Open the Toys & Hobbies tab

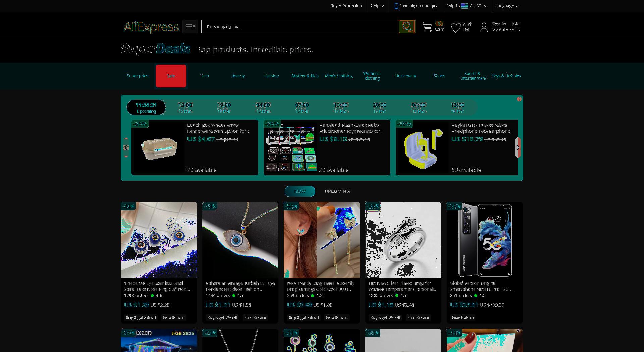point(506,76)
